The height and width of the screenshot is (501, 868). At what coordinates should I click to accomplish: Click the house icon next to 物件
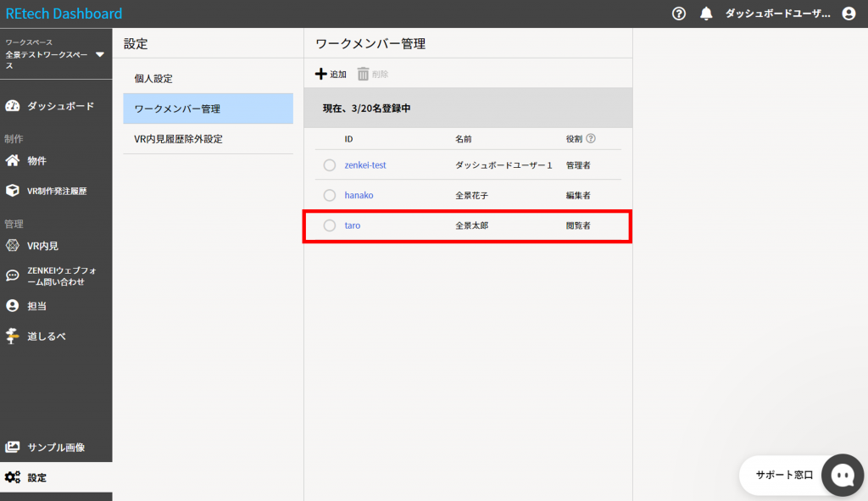click(x=12, y=160)
